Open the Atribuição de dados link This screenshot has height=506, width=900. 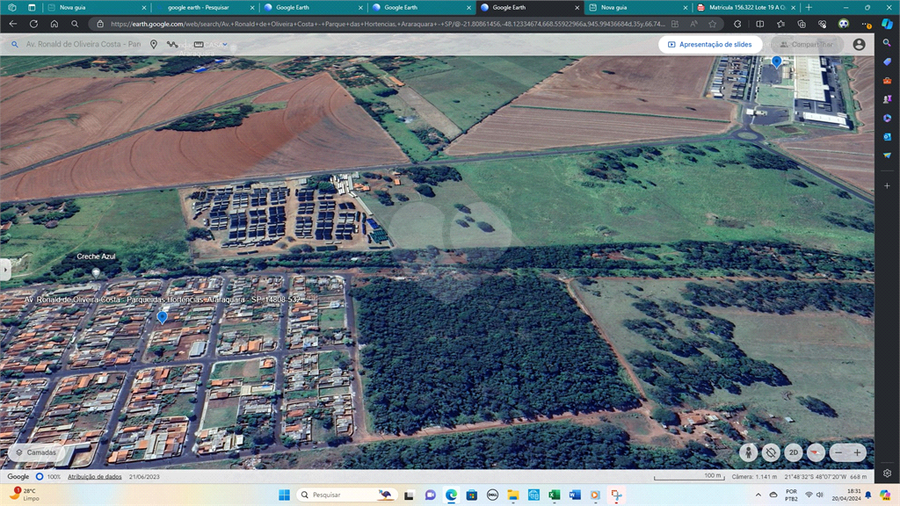pyautogui.click(x=94, y=476)
